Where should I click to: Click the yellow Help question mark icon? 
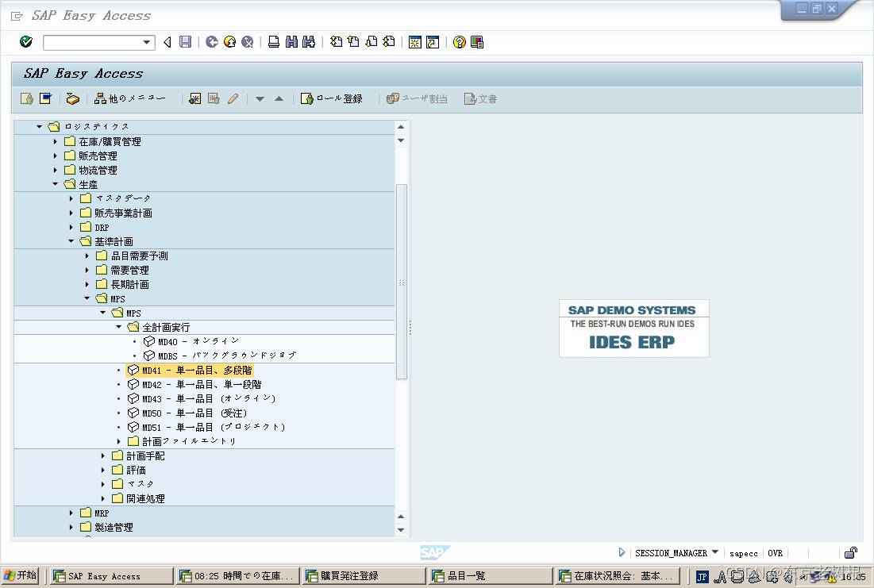point(460,42)
